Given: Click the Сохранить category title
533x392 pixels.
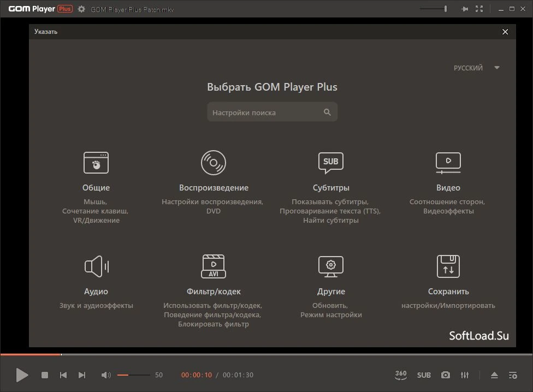Looking at the screenshot, I should (448, 292).
